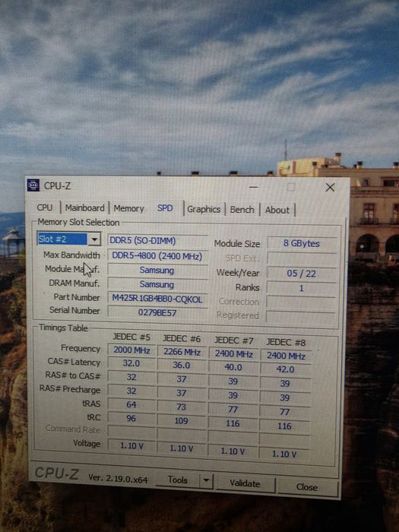The image size is (399, 532).
Task: Click the Max Bandwidth label
Action: point(71,255)
